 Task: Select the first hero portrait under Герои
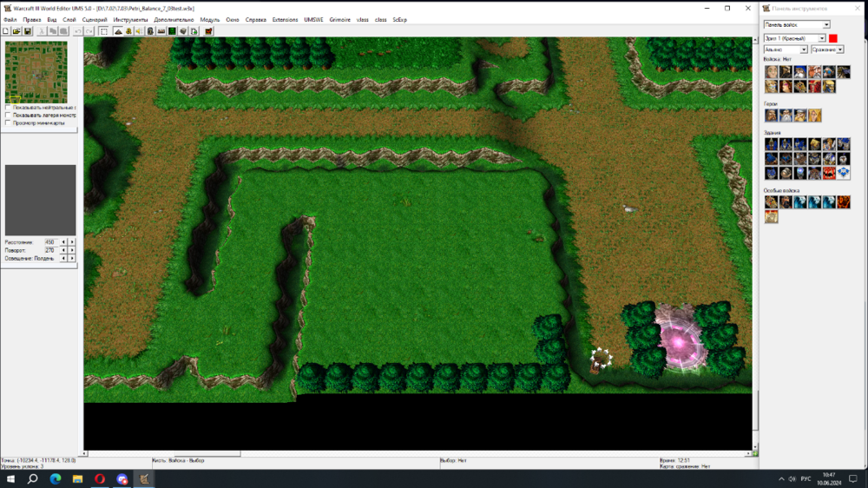click(772, 115)
